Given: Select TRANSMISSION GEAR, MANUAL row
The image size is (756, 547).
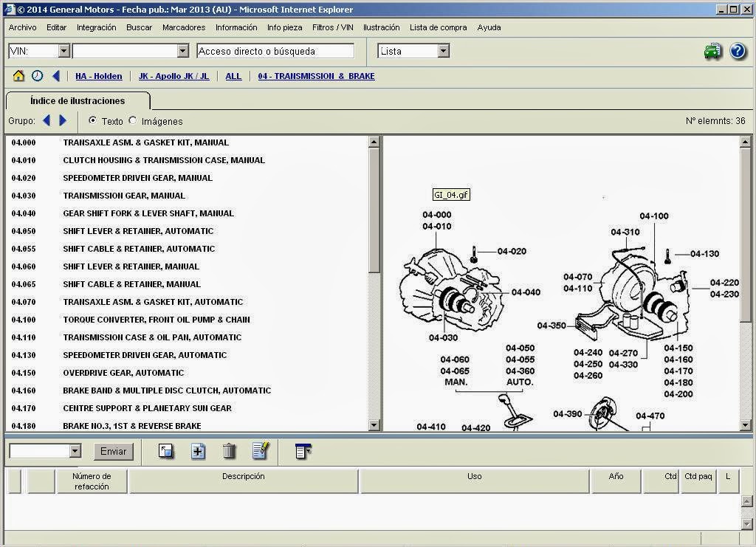Looking at the screenshot, I should (x=187, y=196).
